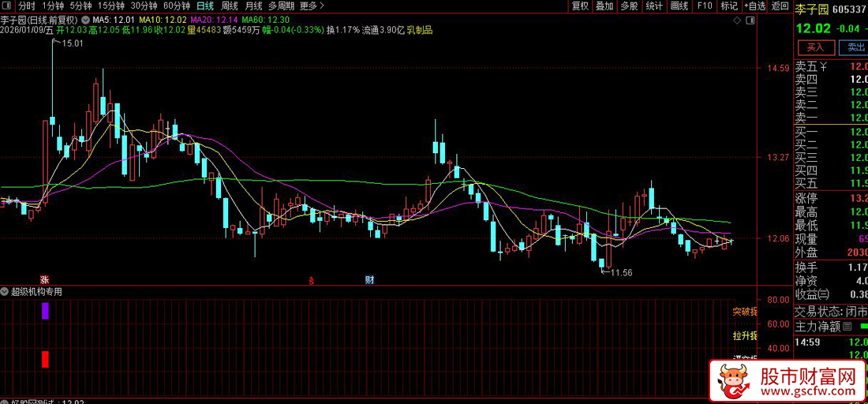Open the 复权 adjustment menu
868x404 pixels.
pos(580,6)
